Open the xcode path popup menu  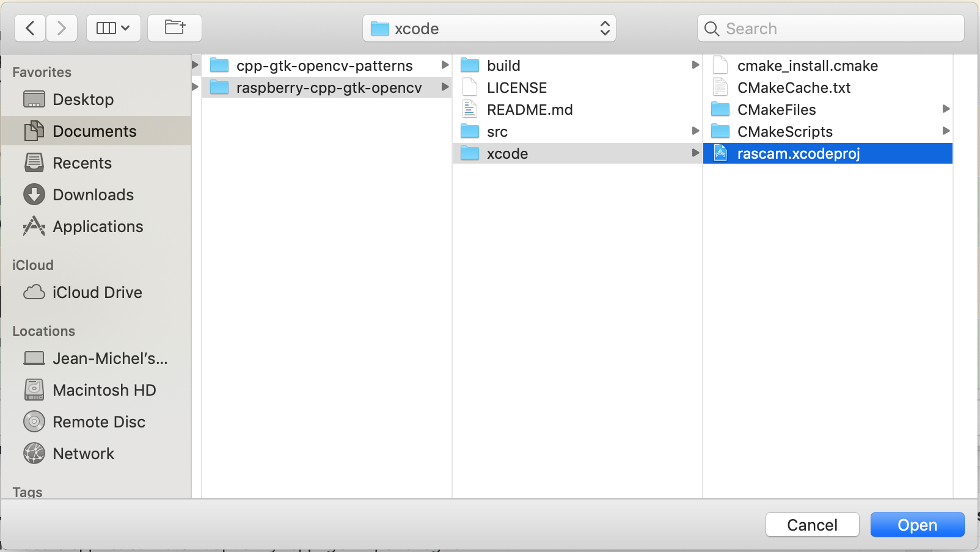[489, 28]
